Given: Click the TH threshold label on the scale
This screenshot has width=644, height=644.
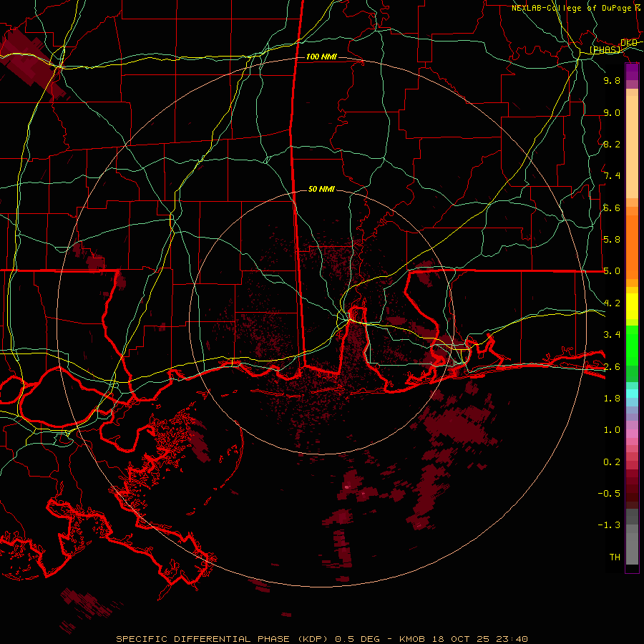Looking at the screenshot, I should (x=615, y=557).
